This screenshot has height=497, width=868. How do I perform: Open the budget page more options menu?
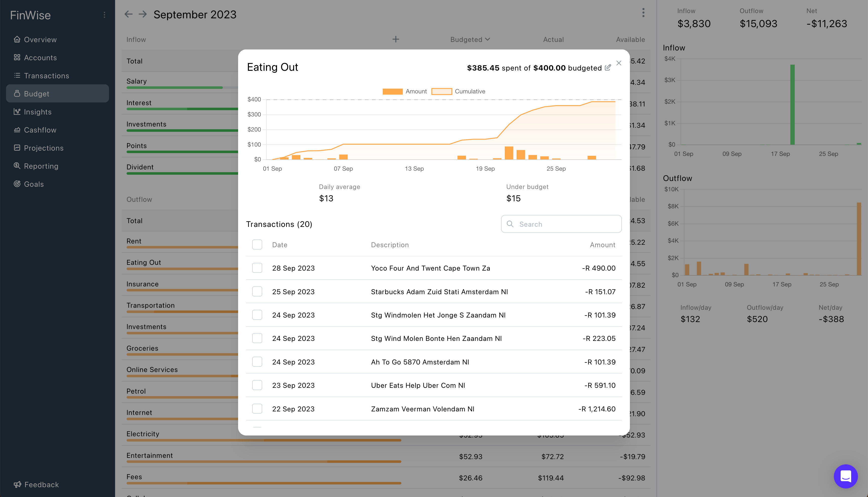[643, 13]
